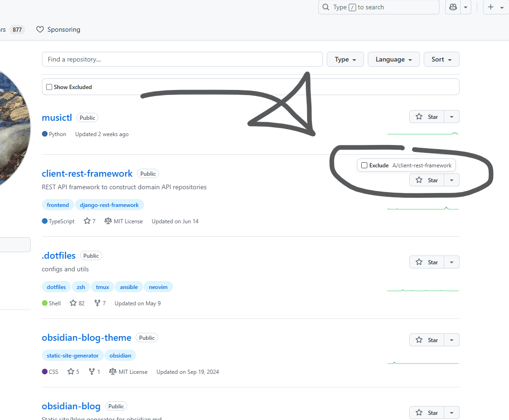Click the 'Updated on Jun 14' text

pos(175,221)
